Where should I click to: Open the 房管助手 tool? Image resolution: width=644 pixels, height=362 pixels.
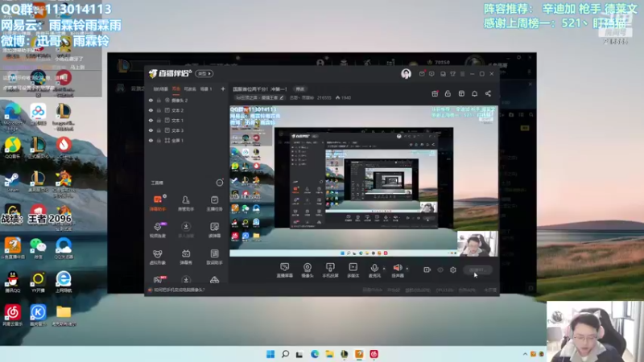[x=186, y=203]
